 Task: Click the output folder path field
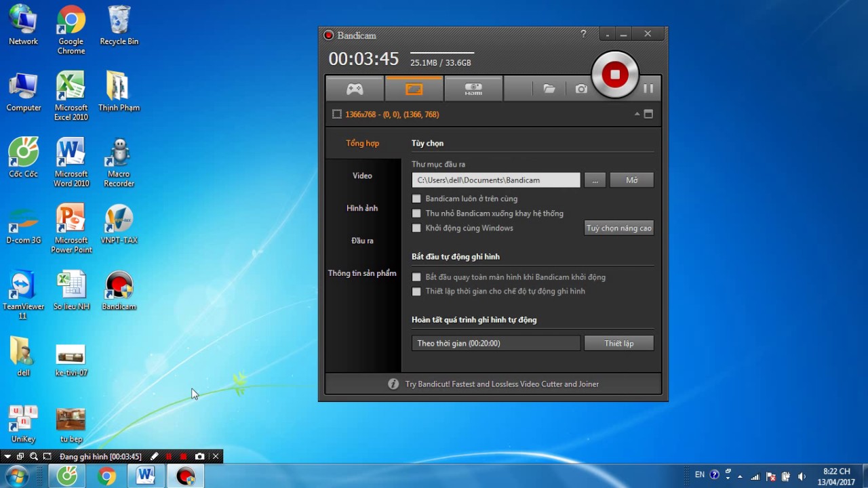(496, 180)
